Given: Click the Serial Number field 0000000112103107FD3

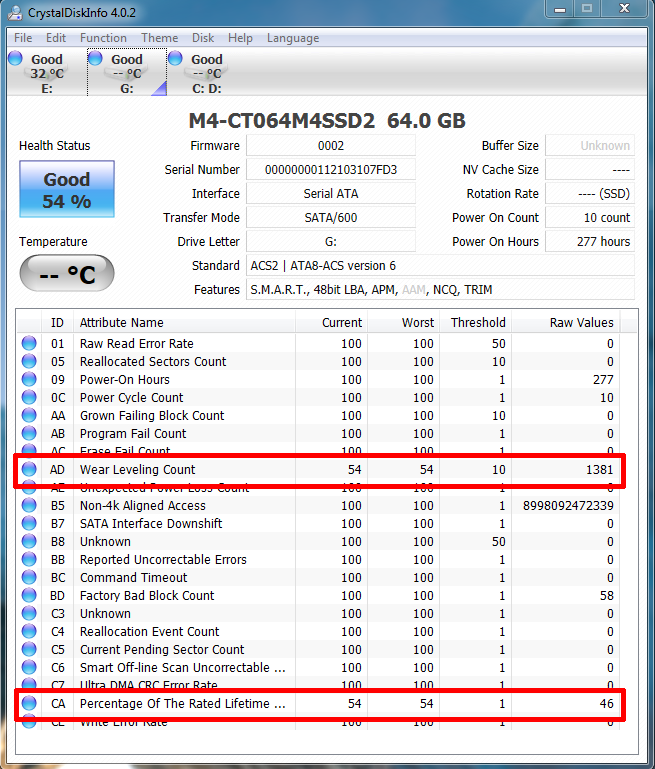Looking at the screenshot, I should (331, 170).
